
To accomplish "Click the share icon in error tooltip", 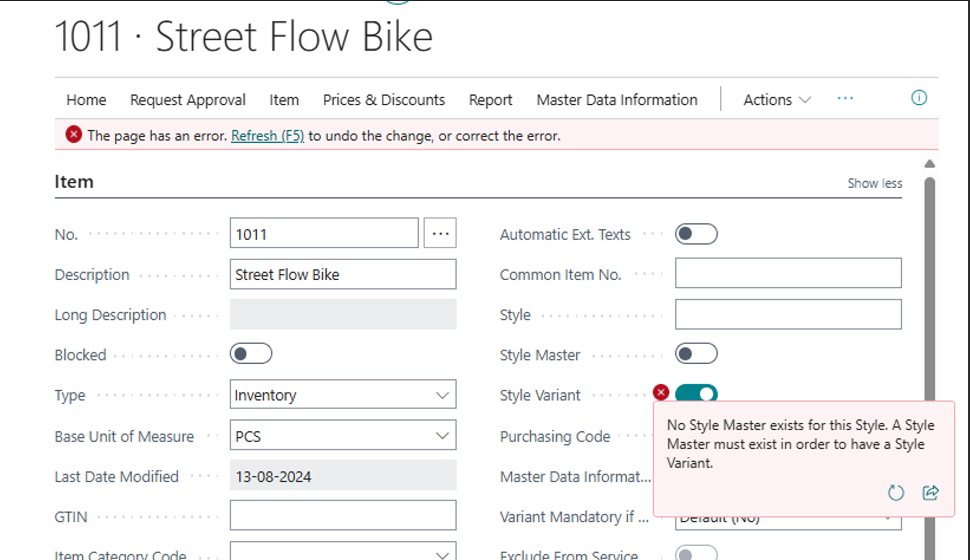I will pos(930,493).
